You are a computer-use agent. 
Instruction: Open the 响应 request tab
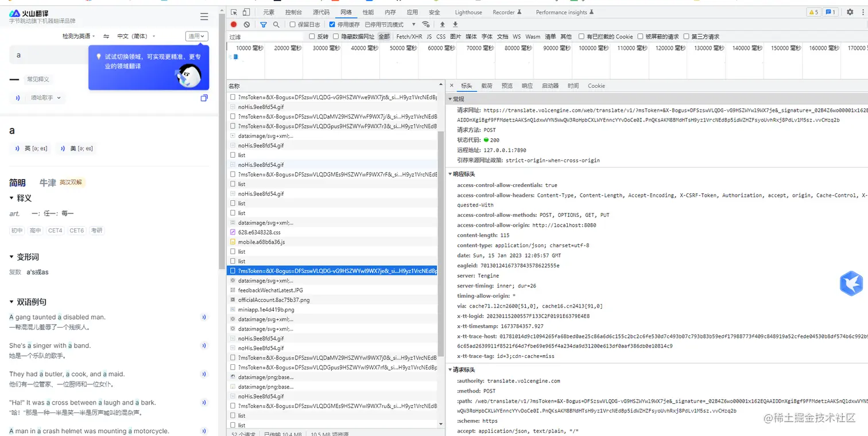[x=527, y=85]
